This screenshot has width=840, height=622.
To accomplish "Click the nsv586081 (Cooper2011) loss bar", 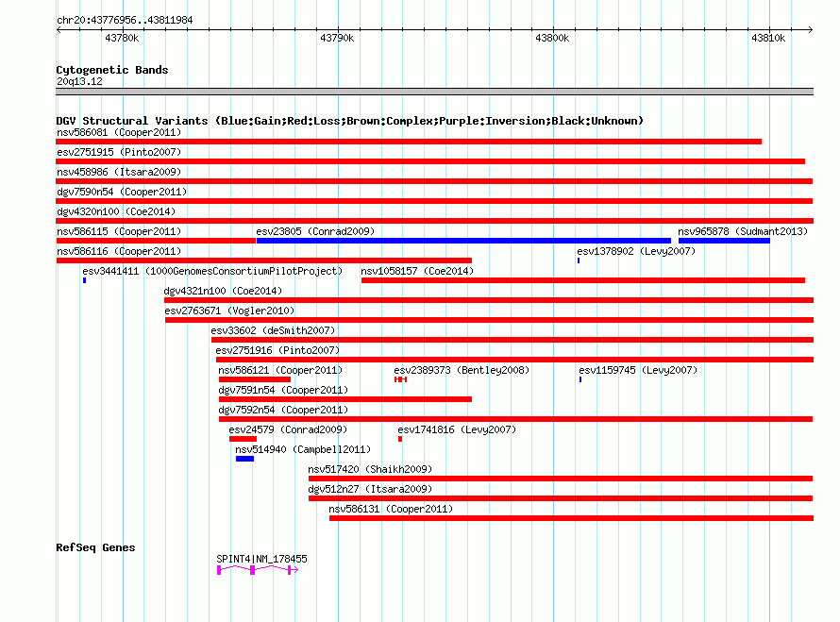I will click(x=409, y=142).
